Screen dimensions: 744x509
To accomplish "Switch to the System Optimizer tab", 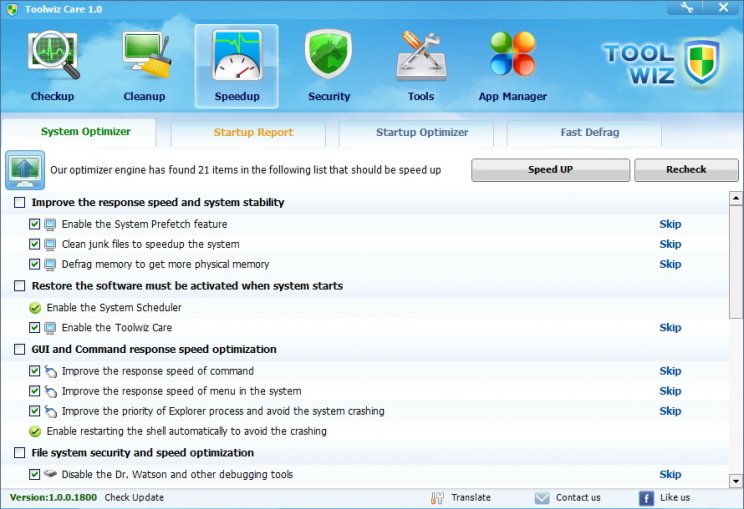I will point(79,132).
